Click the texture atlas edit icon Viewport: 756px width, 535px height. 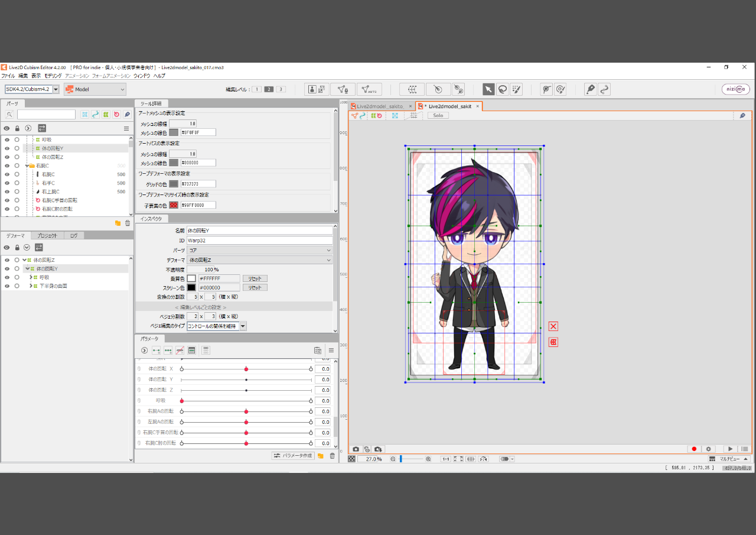317,89
